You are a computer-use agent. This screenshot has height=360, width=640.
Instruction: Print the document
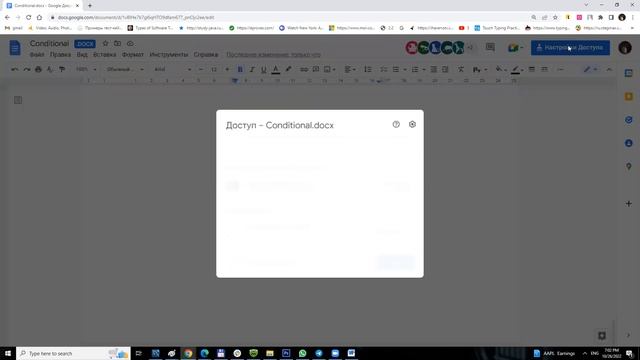click(38, 69)
